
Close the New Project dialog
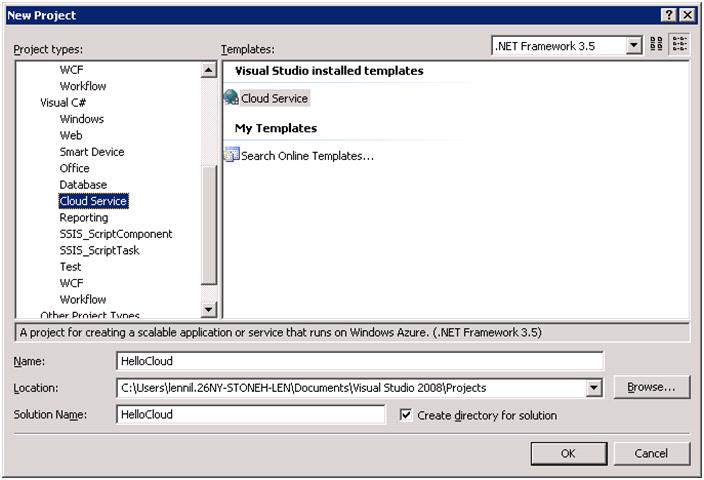[x=687, y=15]
